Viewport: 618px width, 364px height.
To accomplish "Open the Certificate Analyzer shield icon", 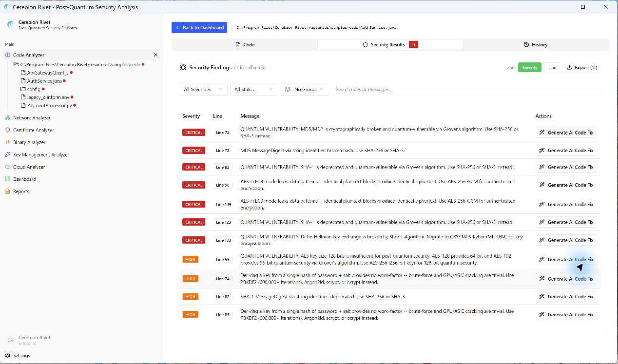I will (7, 130).
